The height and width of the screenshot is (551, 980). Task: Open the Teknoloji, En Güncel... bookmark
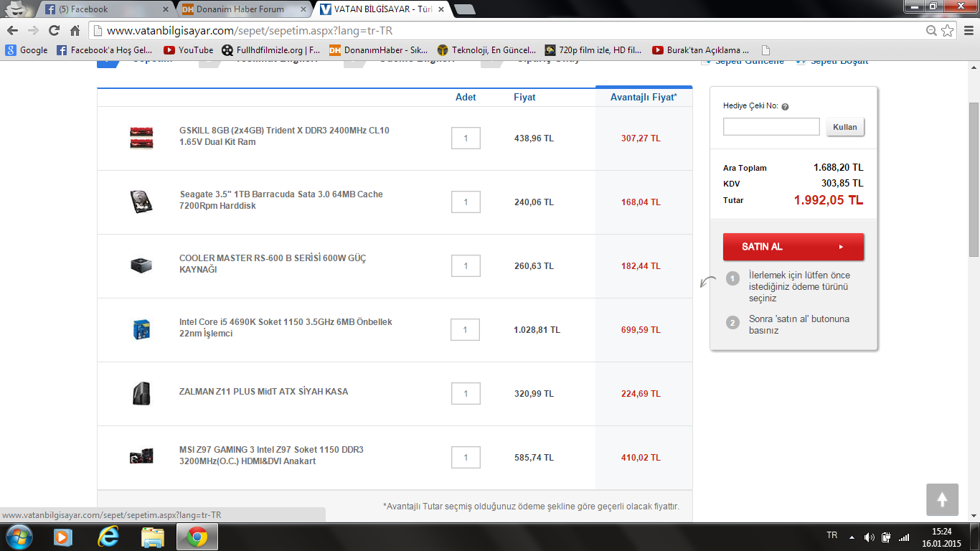(487, 50)
